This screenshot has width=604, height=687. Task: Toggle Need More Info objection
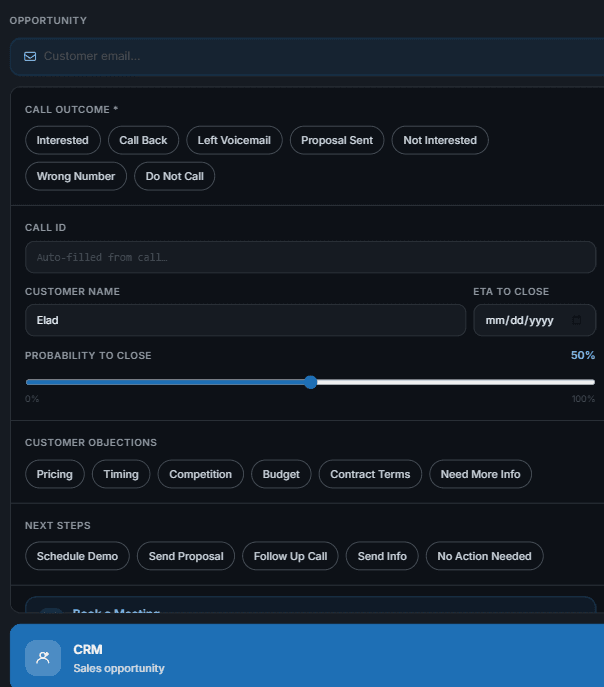(480, 474)
